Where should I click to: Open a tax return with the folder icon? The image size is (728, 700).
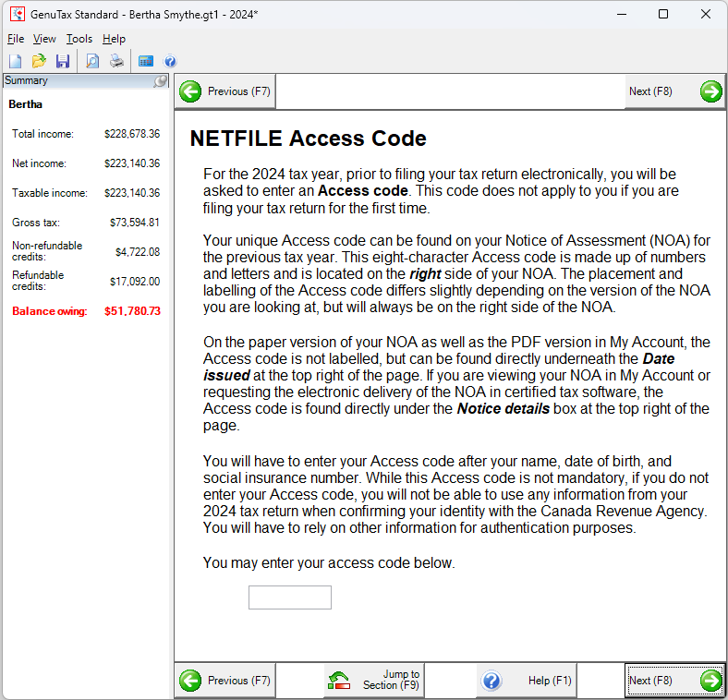click(39, 61)
